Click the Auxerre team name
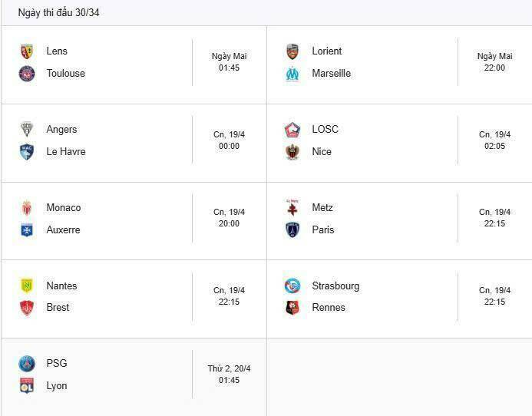This screenshot has width=532, height=416. [63, 230]
